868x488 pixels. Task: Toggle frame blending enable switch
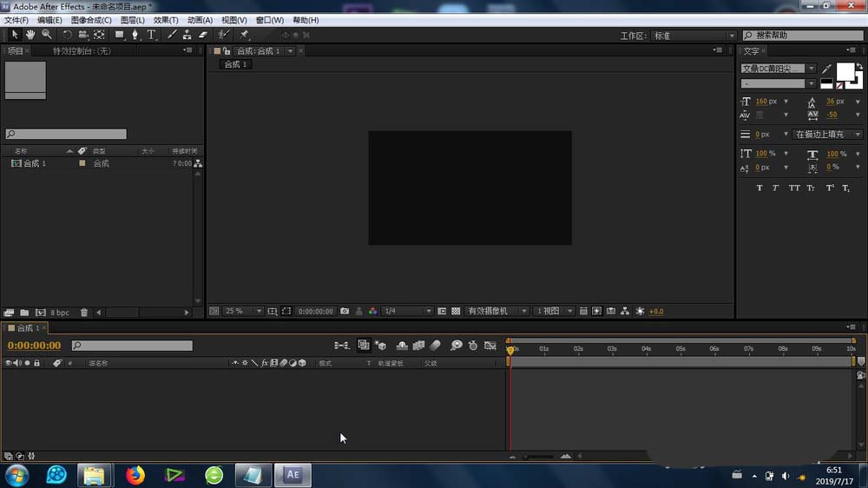coord(418,346)
